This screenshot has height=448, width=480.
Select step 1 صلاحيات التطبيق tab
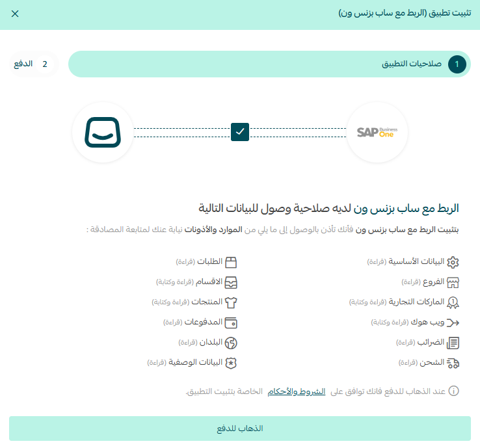pos(269,64)
